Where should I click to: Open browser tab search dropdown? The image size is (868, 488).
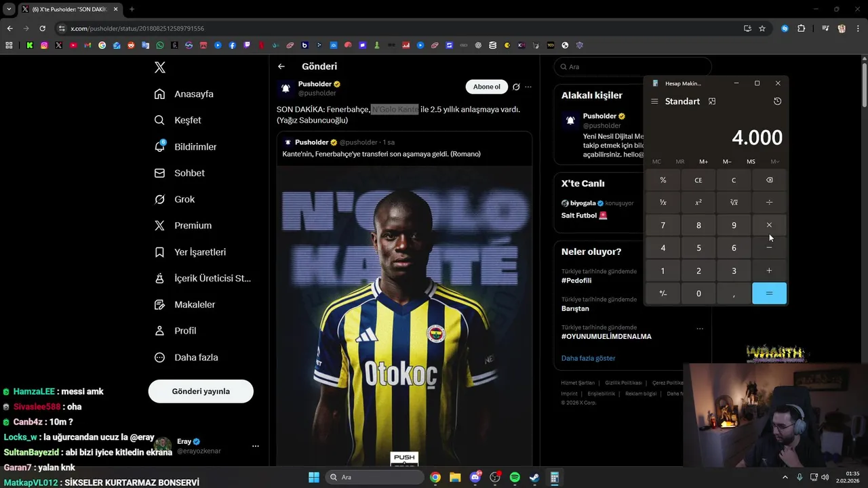9,9
